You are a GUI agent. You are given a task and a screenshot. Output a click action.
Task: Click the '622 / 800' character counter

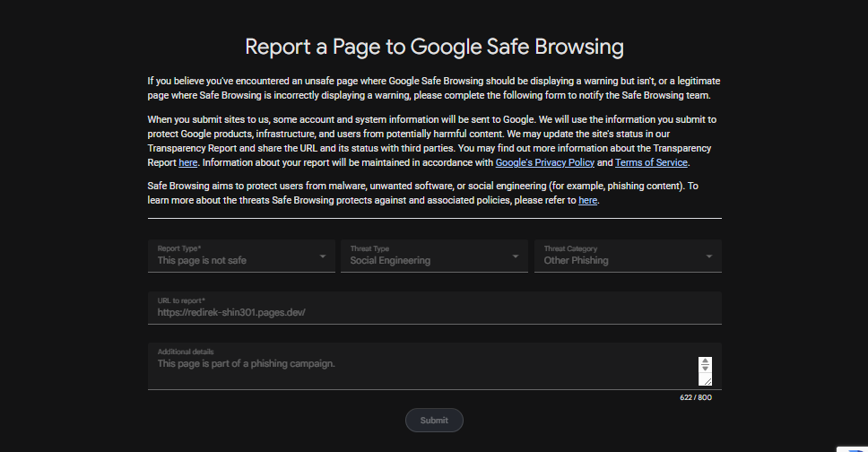click(696, 397)
